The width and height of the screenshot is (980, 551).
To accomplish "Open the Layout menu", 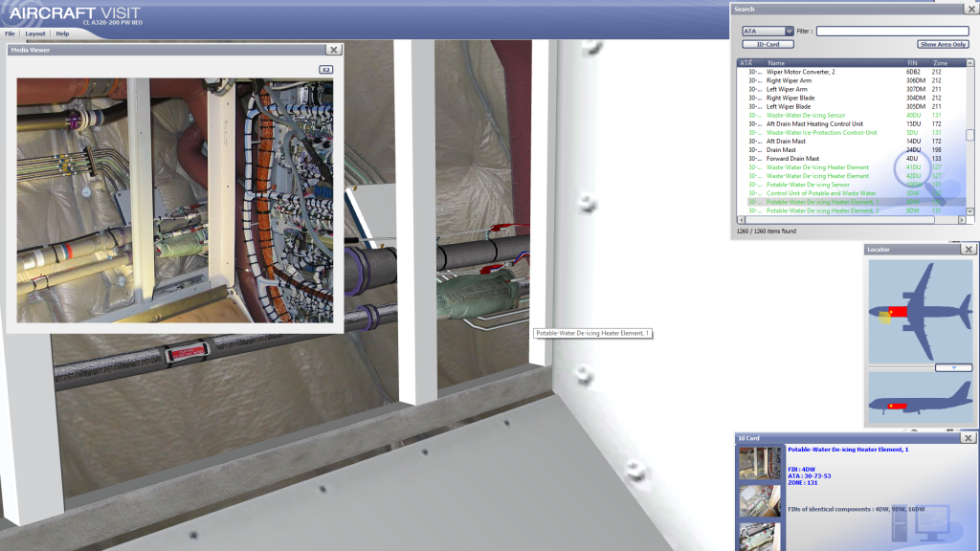I will pos(35,33).
